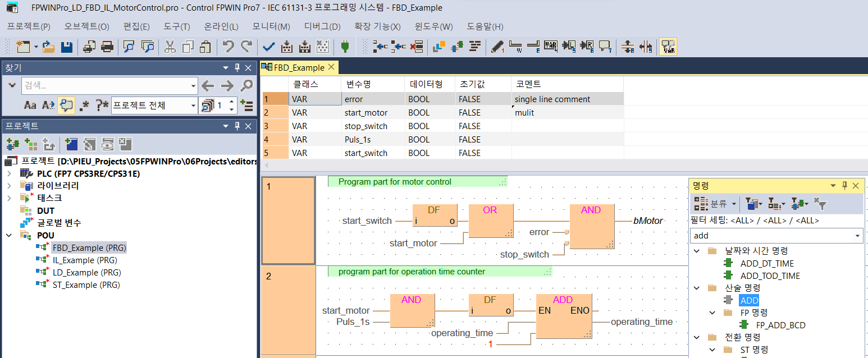Open LD_Example (PRG) in project tree

(x=86, y=272)
